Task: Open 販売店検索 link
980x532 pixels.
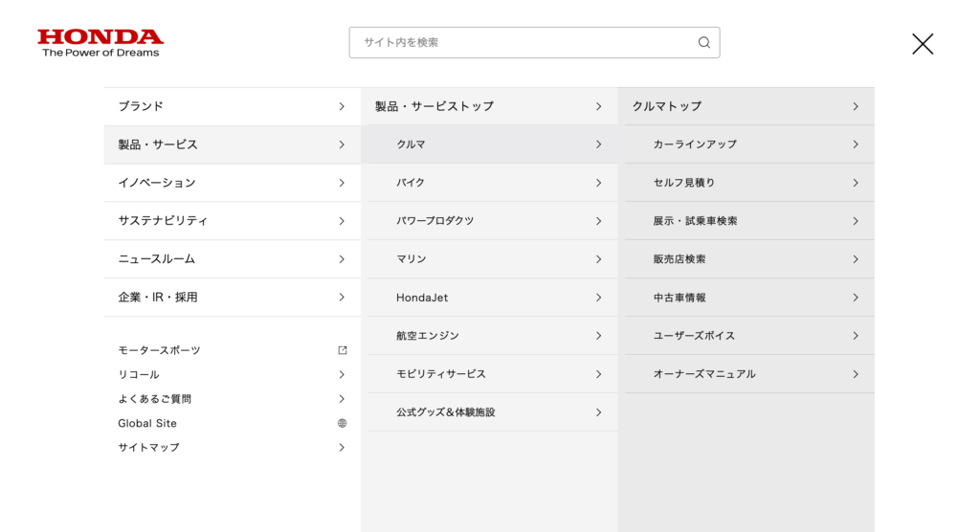Action: pos(749,258)
